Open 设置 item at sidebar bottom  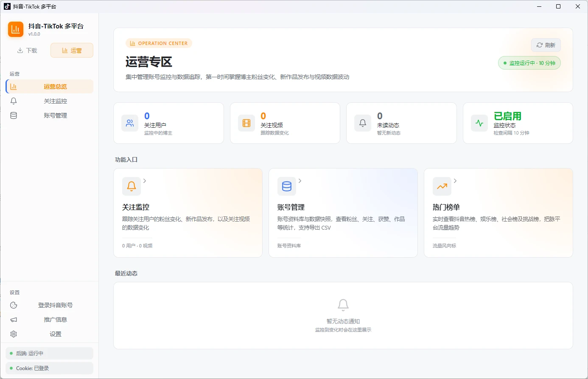tap(50, 334)
